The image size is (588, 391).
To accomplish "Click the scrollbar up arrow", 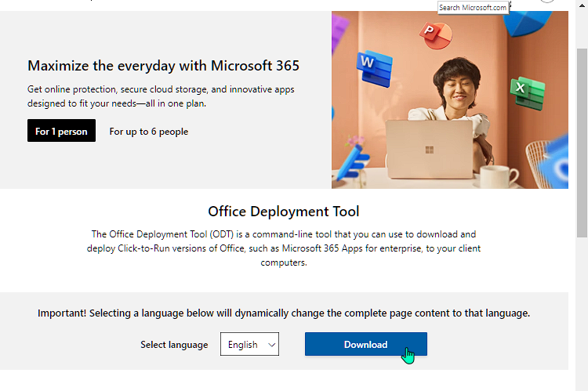I will pos(582,5).
